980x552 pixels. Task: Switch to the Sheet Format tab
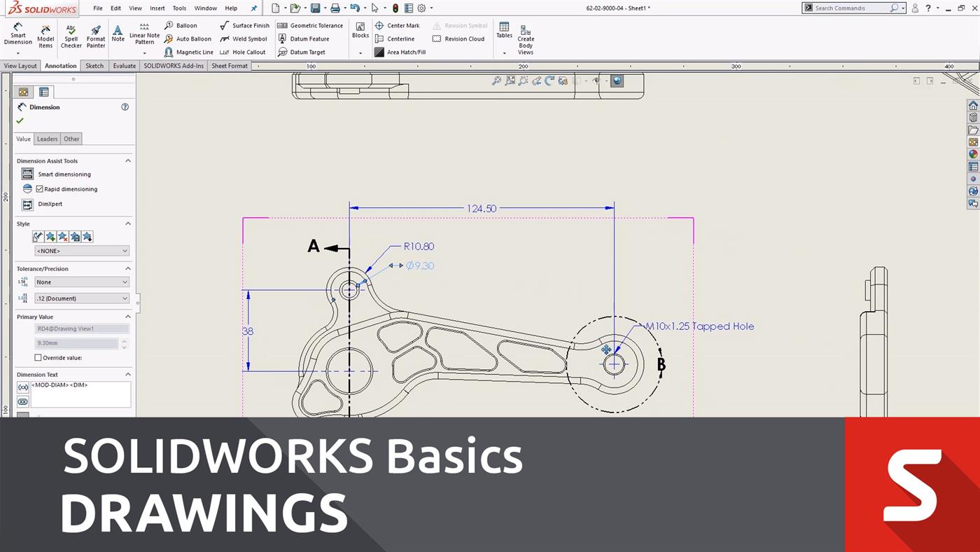tap(230, 65)
